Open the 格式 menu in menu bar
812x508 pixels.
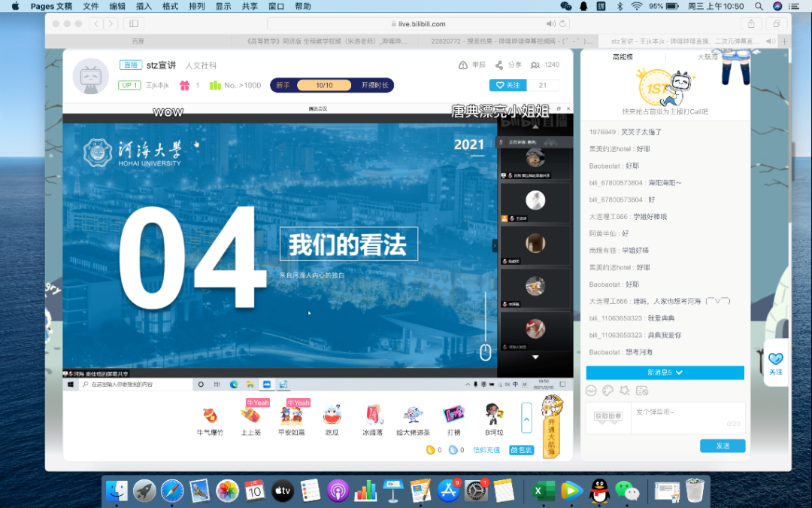pos(170,6)
